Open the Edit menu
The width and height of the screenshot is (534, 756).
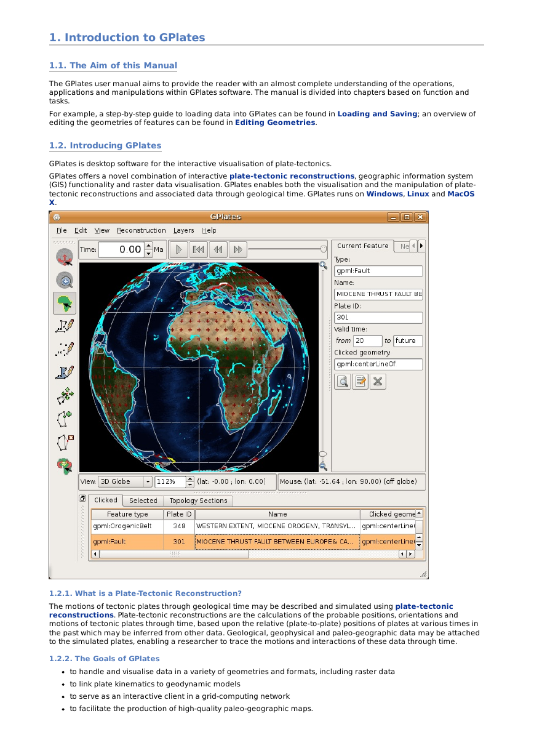pos(81,230)
